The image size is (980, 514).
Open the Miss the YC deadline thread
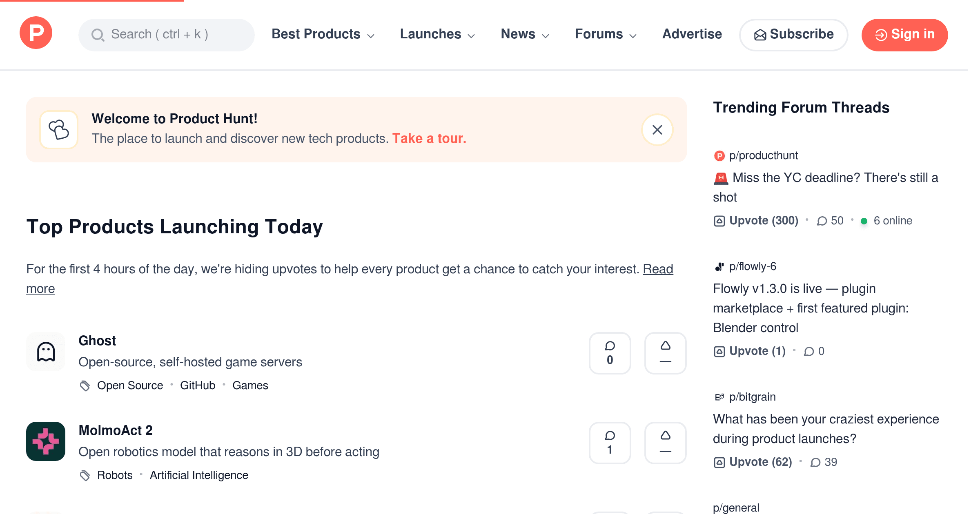tap(826, 188)
